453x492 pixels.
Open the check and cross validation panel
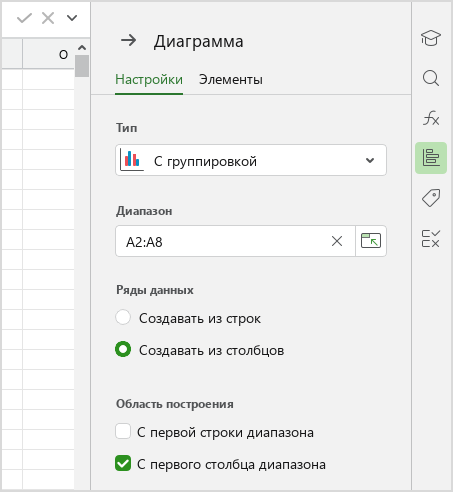(x=431, y=238)
